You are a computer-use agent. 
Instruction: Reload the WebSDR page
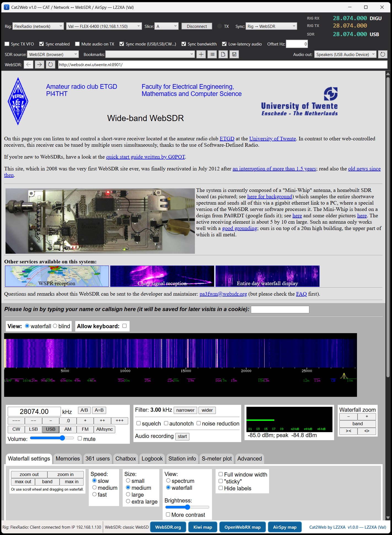[x=50, y=65]
